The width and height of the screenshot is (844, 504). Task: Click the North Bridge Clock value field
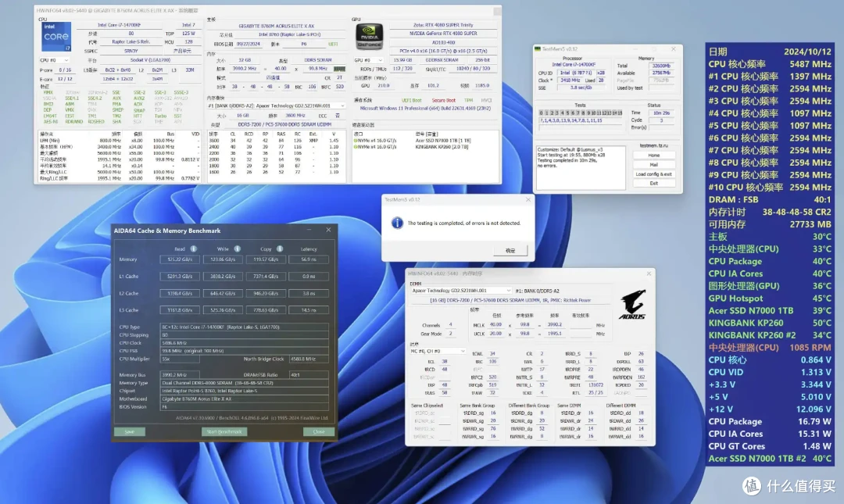pos(309,359)
